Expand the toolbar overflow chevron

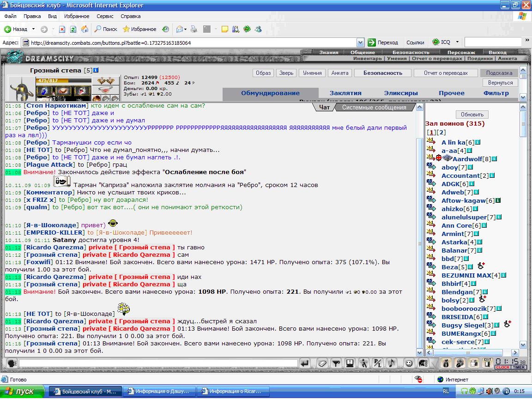pyautogui.click(x=527, y=40)
